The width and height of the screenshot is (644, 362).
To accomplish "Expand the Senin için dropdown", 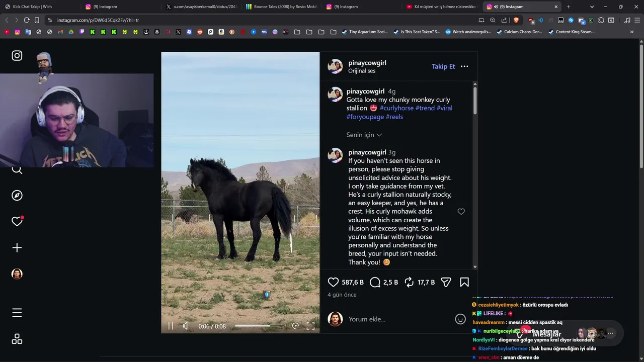I will pos(364,135).
